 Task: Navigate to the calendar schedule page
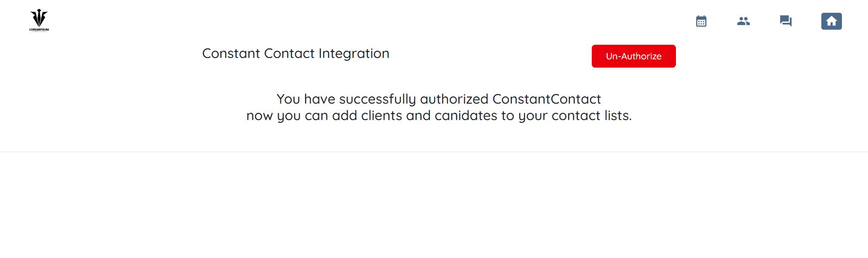[x=701, y=21]
